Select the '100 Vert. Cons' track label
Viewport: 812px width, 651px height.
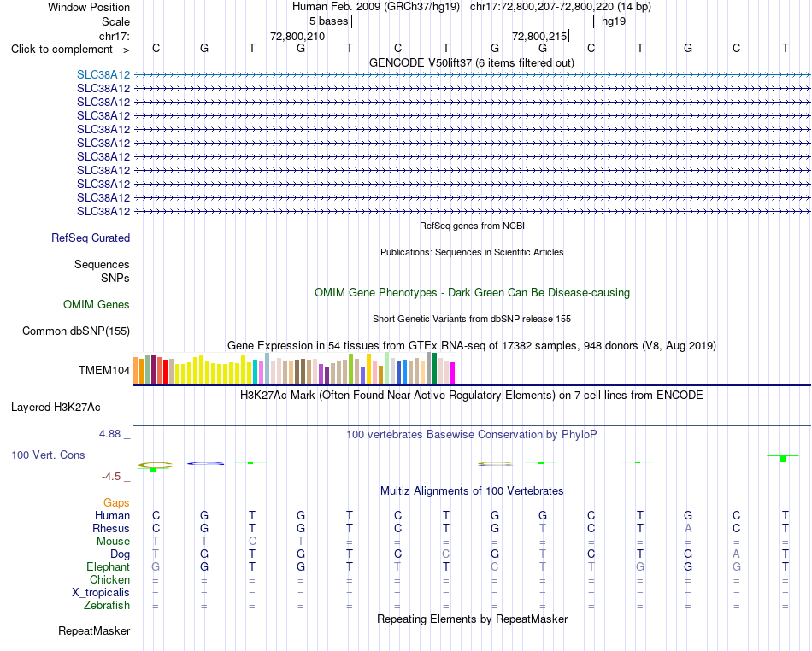(x=48, y=455)
